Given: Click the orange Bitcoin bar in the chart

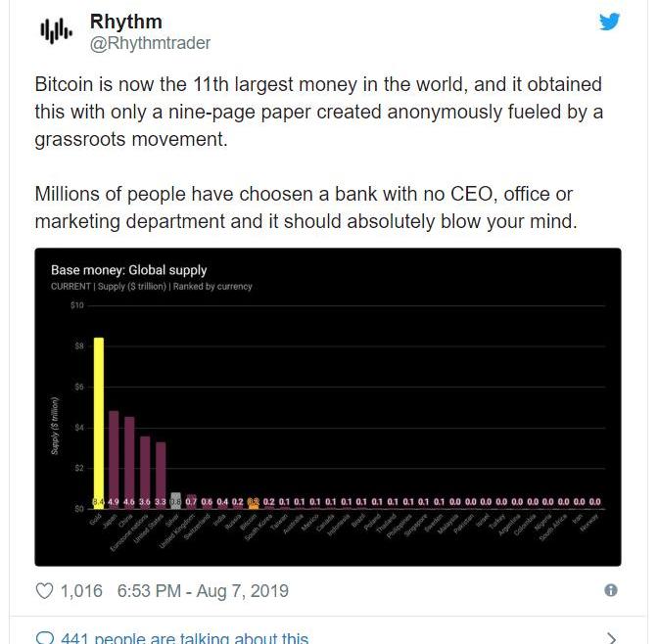Looking at the screenshot, I should pos(253,502).
